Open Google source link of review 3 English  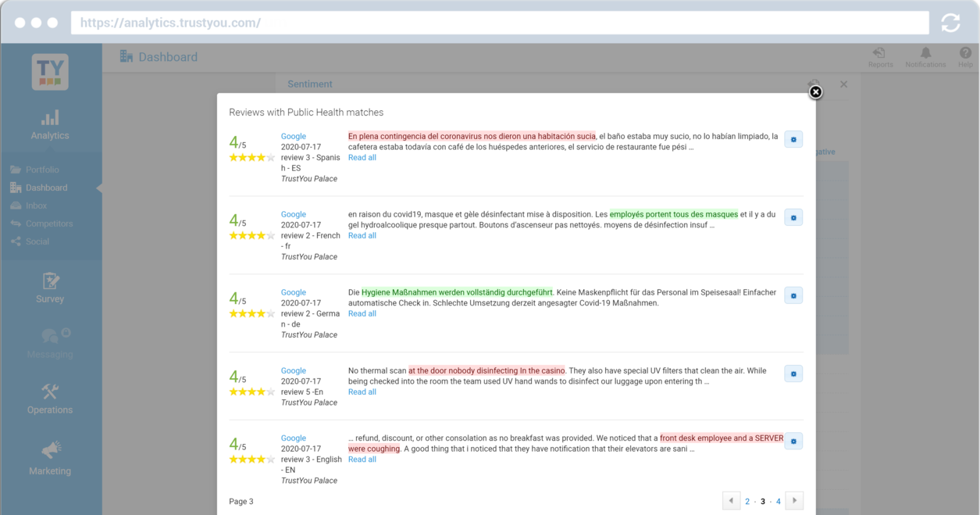(x=294, y=438)
